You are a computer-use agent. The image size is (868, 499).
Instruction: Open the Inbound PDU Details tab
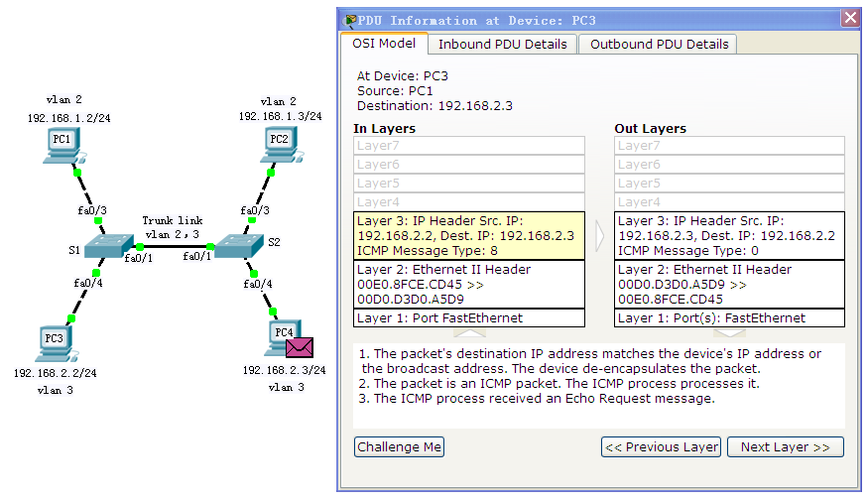503,45
